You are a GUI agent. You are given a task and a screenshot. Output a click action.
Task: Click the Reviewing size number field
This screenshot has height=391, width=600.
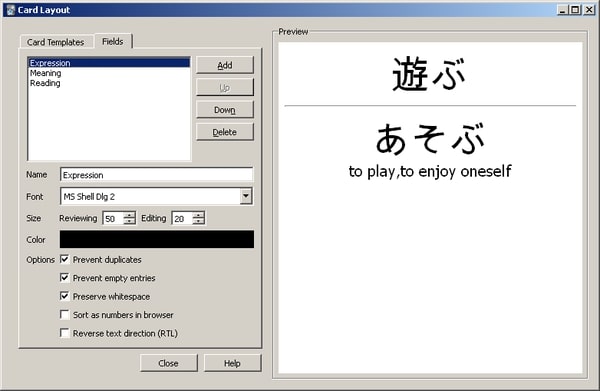pos(113,218)
